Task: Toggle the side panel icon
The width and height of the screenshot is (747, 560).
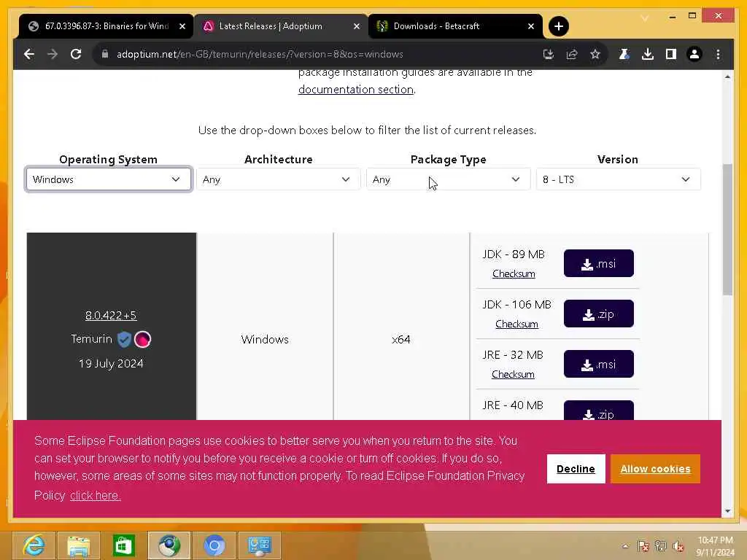Action: coord(671,54)
